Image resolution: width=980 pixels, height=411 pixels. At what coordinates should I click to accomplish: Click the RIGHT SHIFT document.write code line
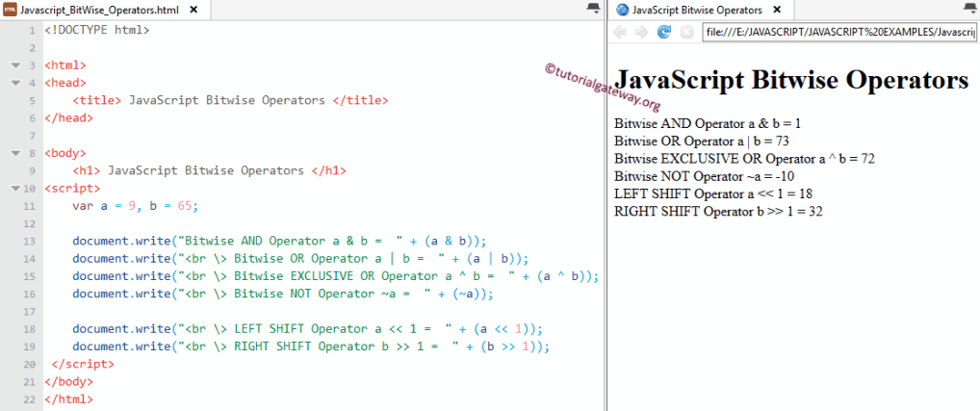(311, 347)
